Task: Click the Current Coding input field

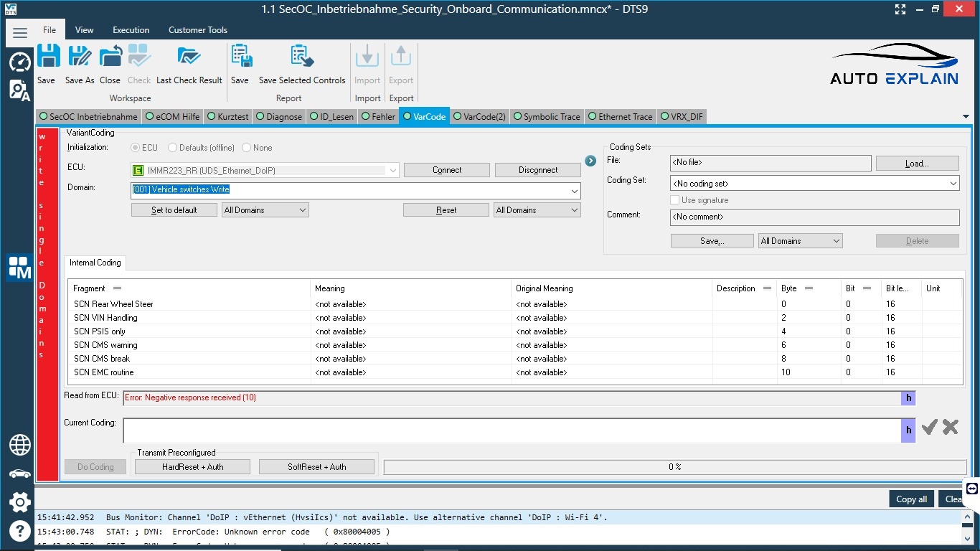Action: [511, 430]
